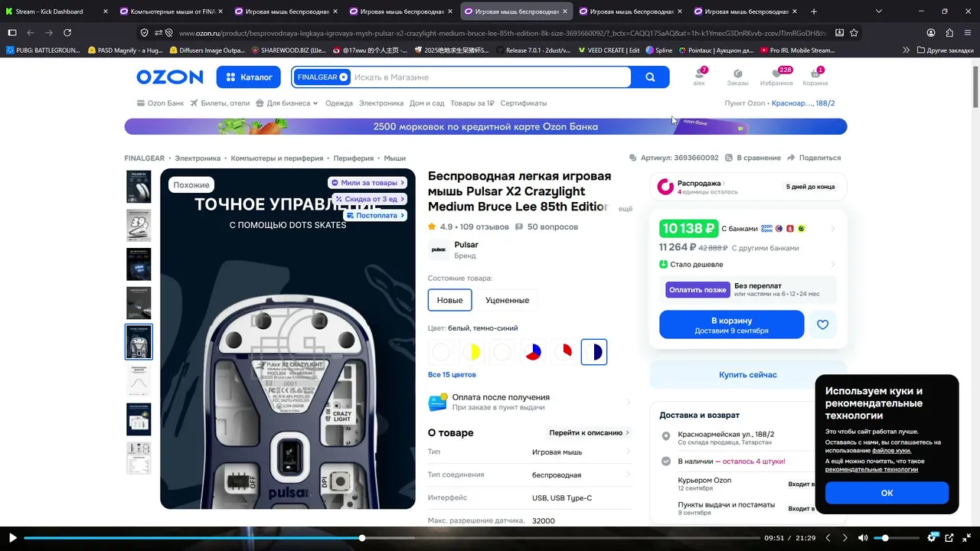Open the Постоплата badge
This screenshot has width=980, height=551.
pos(375,215)
